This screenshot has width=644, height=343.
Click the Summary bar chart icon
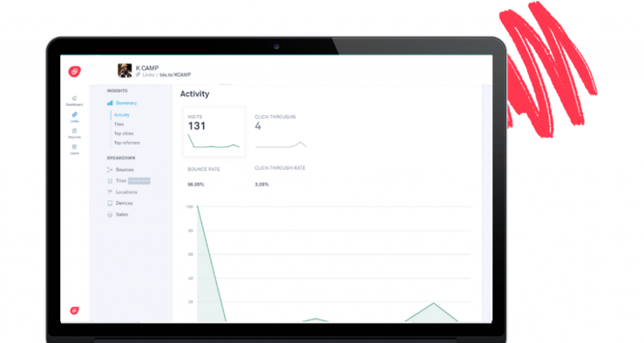tap(110, 103)
